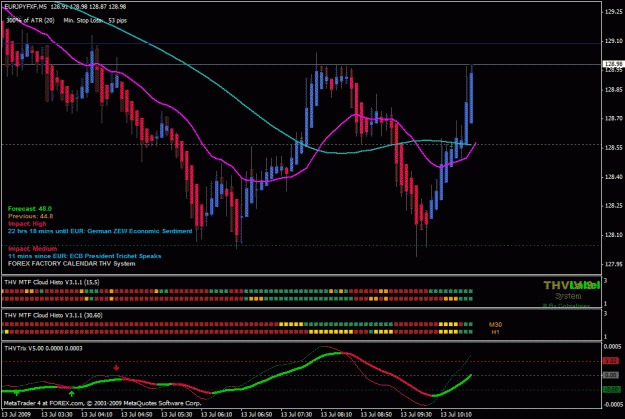Click the red down arrow in THVTrix panel

point(116,368)
